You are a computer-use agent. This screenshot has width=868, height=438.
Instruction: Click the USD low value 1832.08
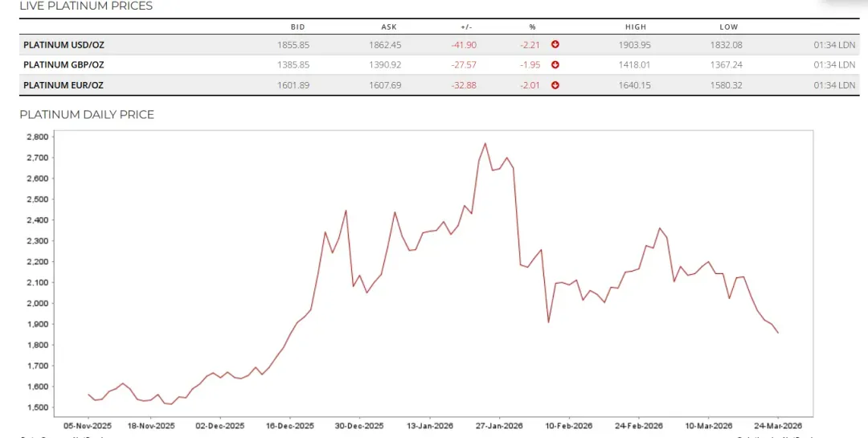(x=727, y=45)
